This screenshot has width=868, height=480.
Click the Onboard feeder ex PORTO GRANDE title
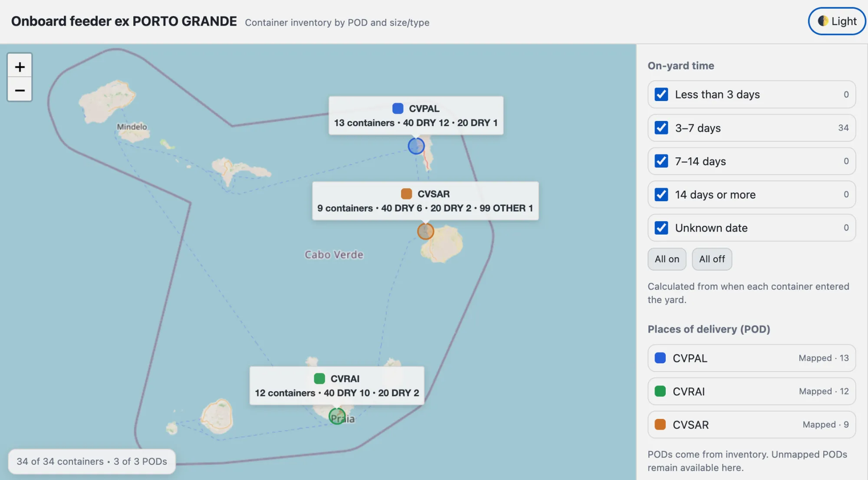124,21
